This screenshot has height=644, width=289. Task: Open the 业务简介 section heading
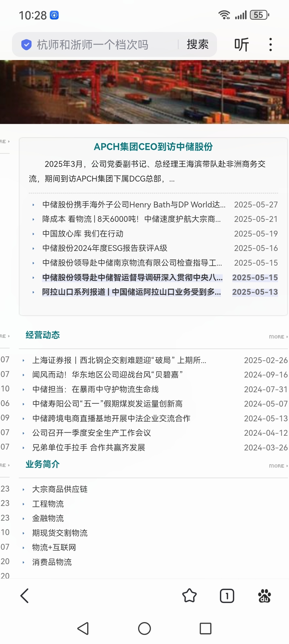pos(43,464)
